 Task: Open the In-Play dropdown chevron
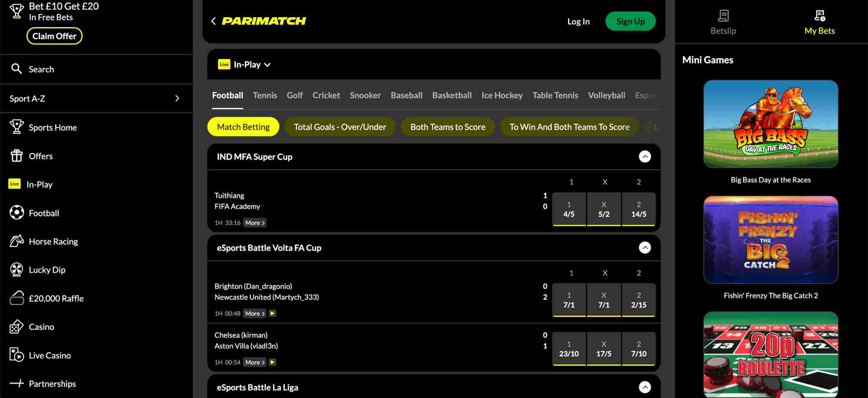pyautogui.click(x=268, y=65)
